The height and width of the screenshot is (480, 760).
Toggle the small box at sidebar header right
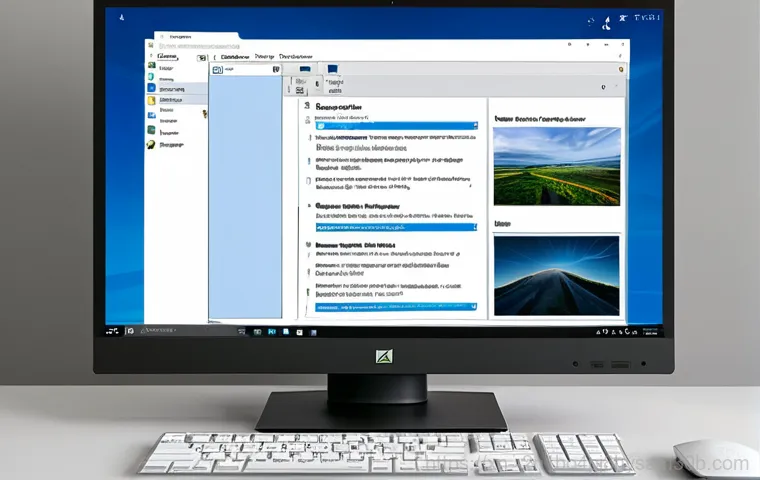(x=200, y=58)
